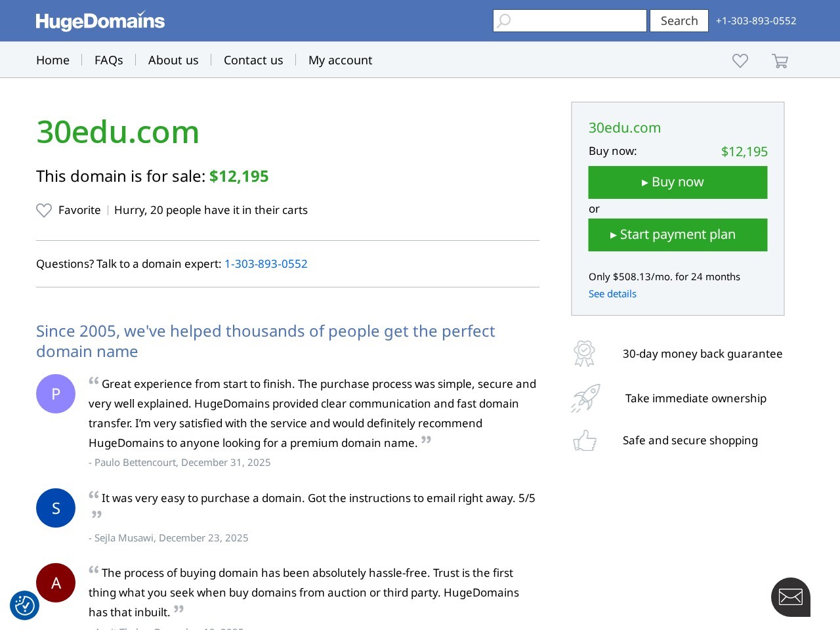Image resolution: width=840 pixels, height=630 pixels.
Task: Open My account page
Action: (340, 60)
